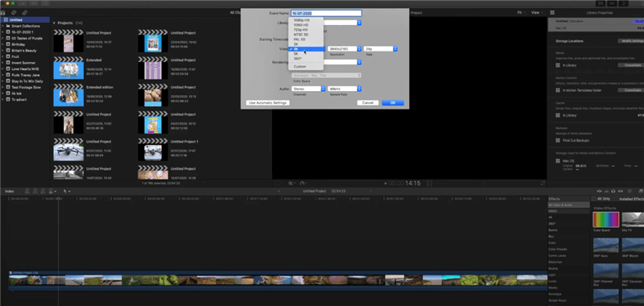
Task: Open the Titles and Generators sidebar icon
Action: (25, 13)
